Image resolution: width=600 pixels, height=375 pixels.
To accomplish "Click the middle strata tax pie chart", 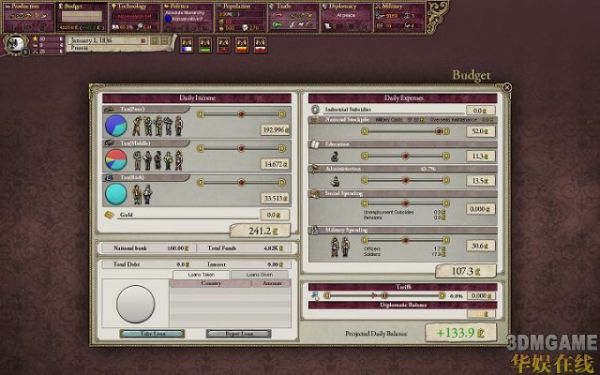I will (116, 160).
